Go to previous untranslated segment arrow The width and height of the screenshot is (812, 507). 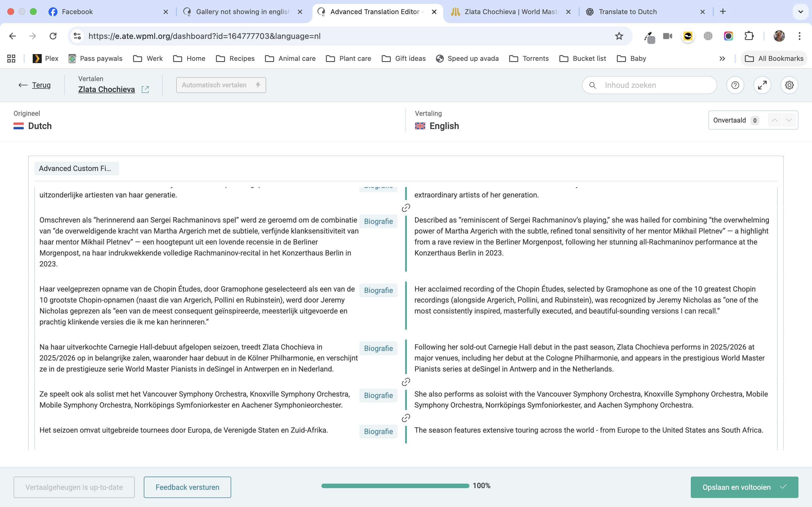775,120
